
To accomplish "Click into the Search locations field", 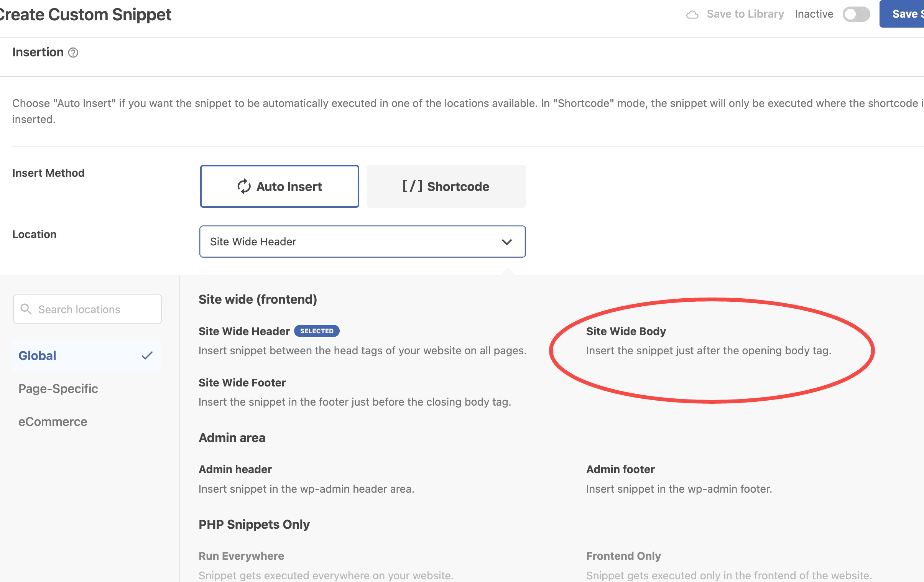I will click(87, 309).
